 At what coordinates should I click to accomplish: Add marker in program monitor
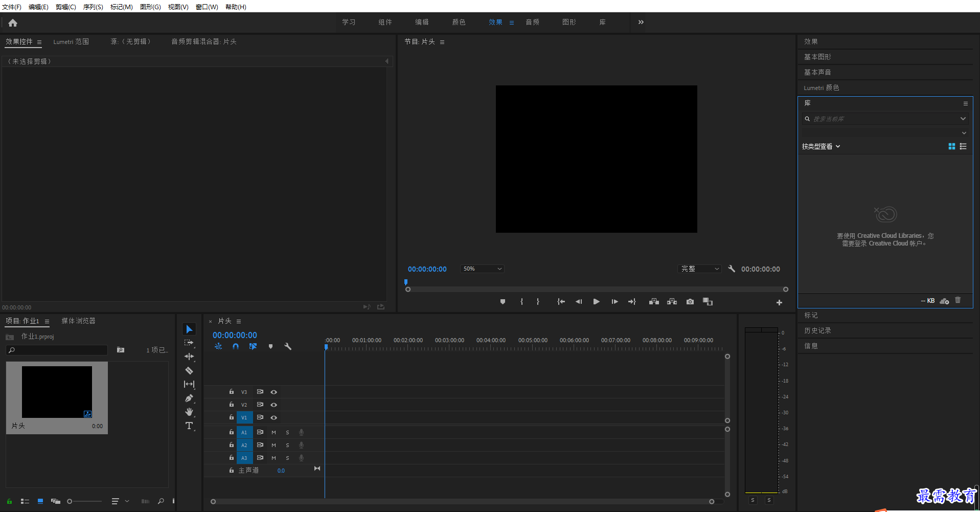(503, 302)
